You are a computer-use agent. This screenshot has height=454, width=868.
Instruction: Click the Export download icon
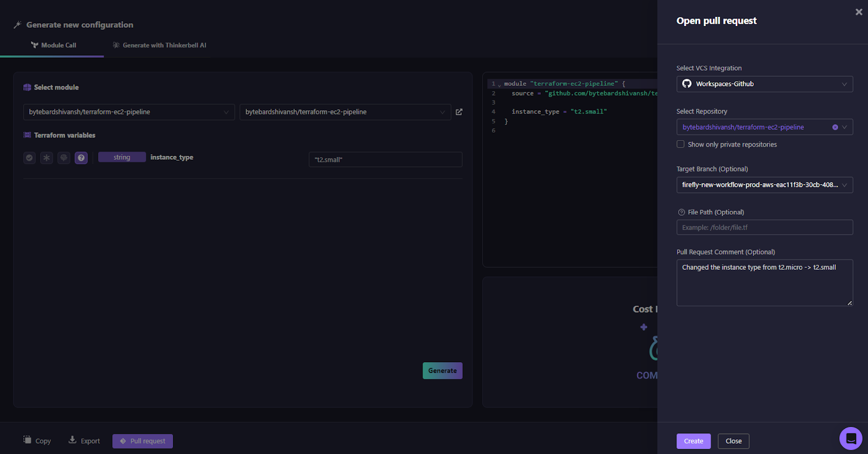coord(72,440)
